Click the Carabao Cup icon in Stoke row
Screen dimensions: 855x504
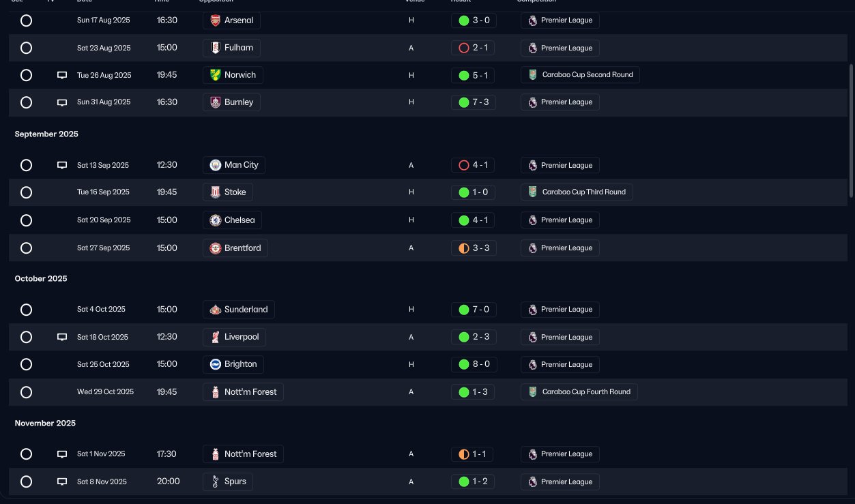tap(533, 192)
